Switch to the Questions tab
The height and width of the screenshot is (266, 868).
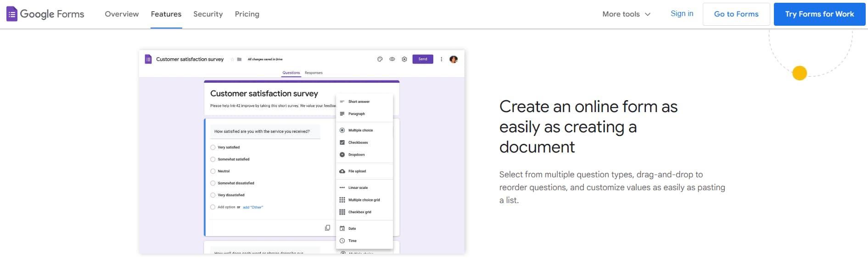(291, 73)
